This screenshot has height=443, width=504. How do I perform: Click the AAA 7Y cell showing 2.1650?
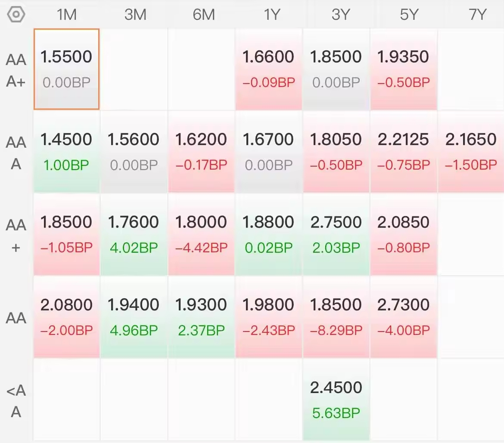pos(471,151)
